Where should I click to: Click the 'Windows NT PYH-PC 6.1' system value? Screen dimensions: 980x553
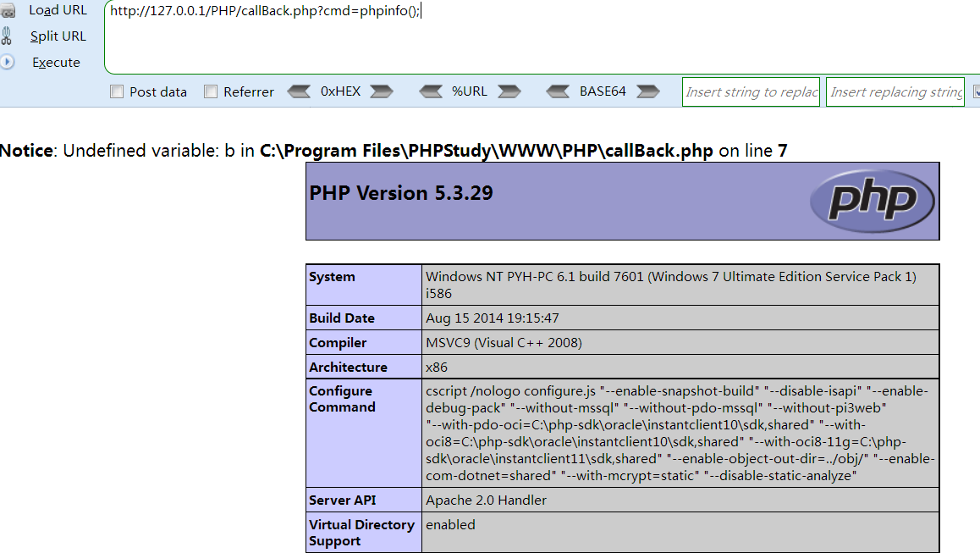pos(671,285)
